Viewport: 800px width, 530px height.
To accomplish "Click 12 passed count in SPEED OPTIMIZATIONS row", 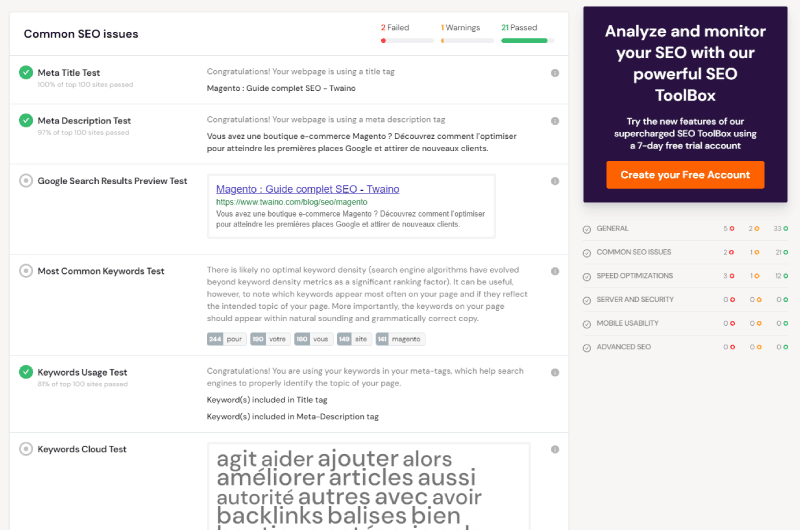I will point(779,275).
